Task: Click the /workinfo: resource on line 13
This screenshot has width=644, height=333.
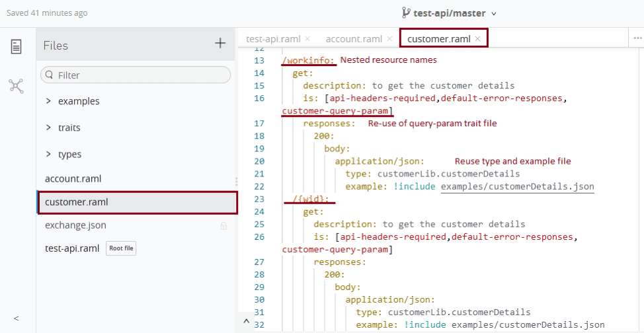Action: point(309,60)
